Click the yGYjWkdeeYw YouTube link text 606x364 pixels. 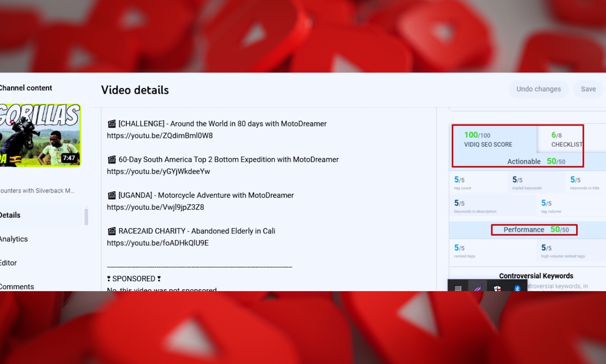pyautogui.click(x=159, y=171)
